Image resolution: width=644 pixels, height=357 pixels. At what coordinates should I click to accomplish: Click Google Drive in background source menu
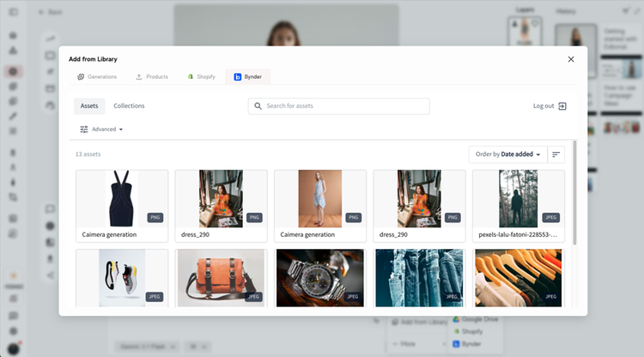[x=476, y=319]
